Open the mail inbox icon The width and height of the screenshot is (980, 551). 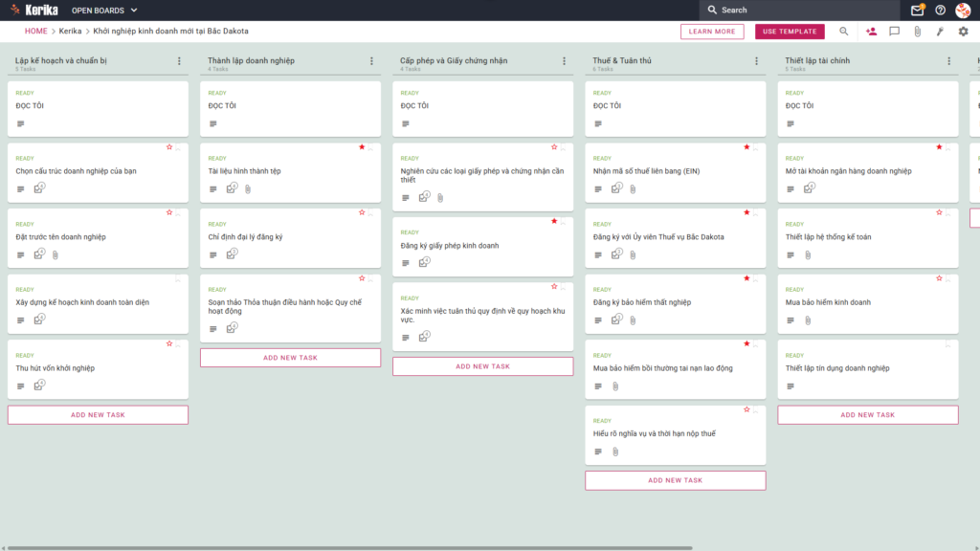917,10
